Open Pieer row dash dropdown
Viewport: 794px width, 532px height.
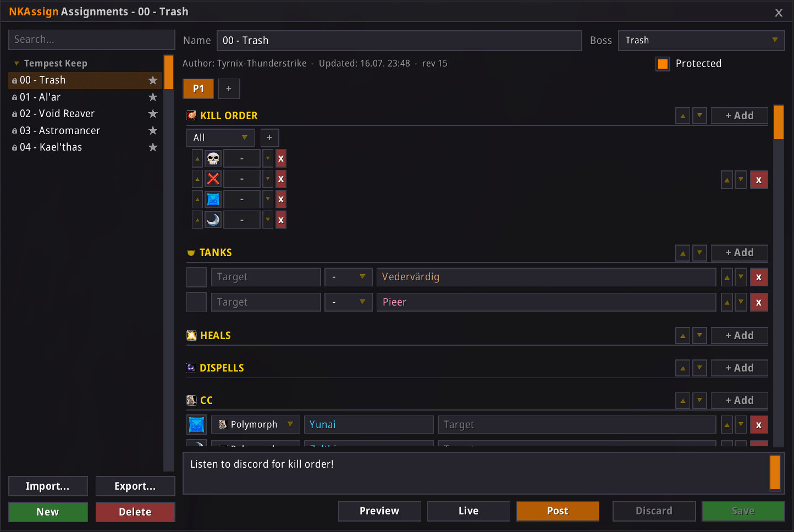(349, 302)
